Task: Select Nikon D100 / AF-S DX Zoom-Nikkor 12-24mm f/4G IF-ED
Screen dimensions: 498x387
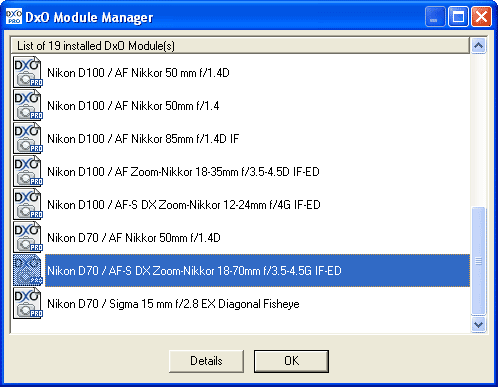Action: [x=184, y=205]
